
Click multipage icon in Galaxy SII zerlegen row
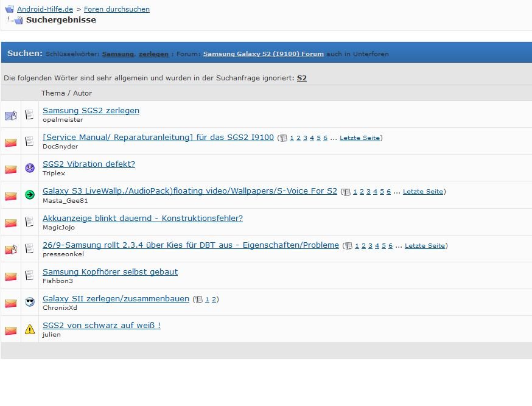199,299
